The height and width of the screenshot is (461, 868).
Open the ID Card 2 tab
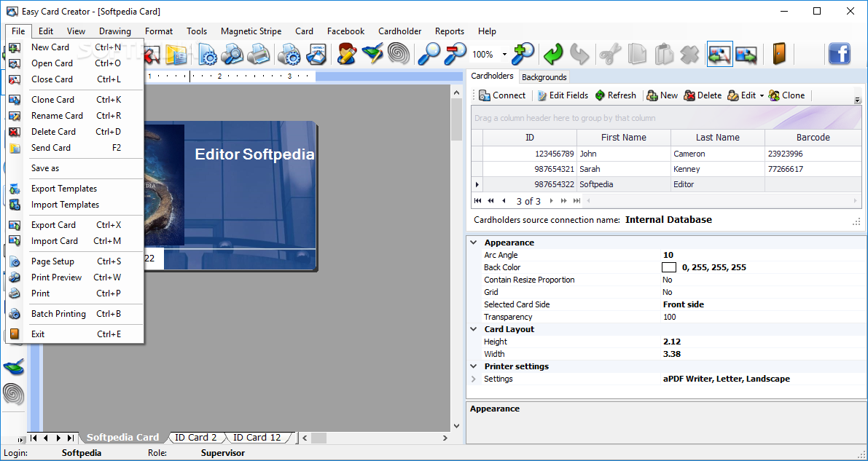click(x=196, y=437)
